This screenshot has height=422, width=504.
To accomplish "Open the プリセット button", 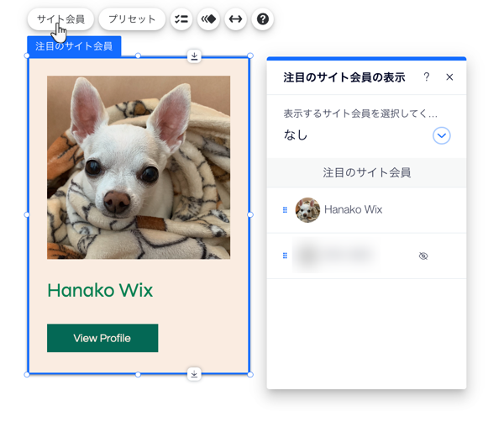I will [x=132, y=19].
